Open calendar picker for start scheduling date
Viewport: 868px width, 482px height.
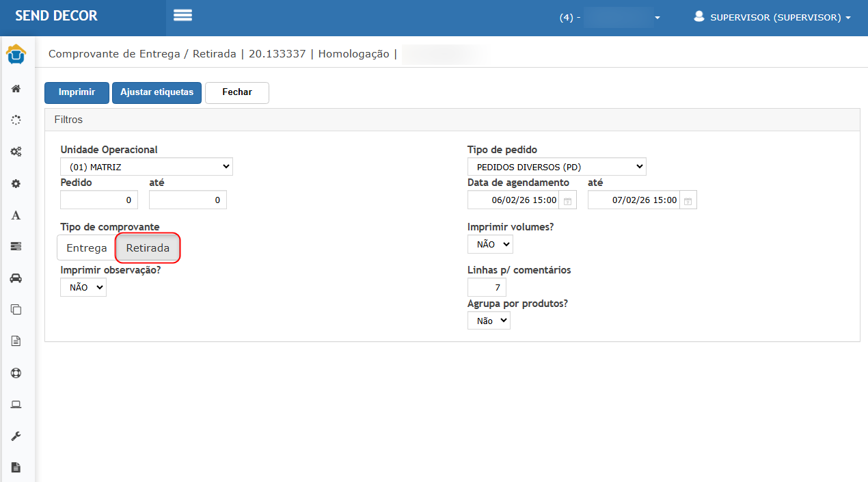point(568,201)
